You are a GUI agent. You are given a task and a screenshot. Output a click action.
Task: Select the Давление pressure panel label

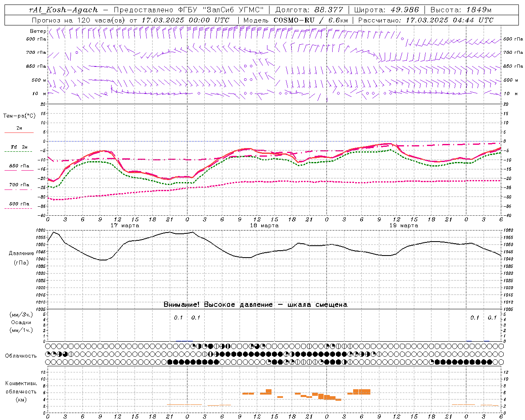tap(21, 253)
